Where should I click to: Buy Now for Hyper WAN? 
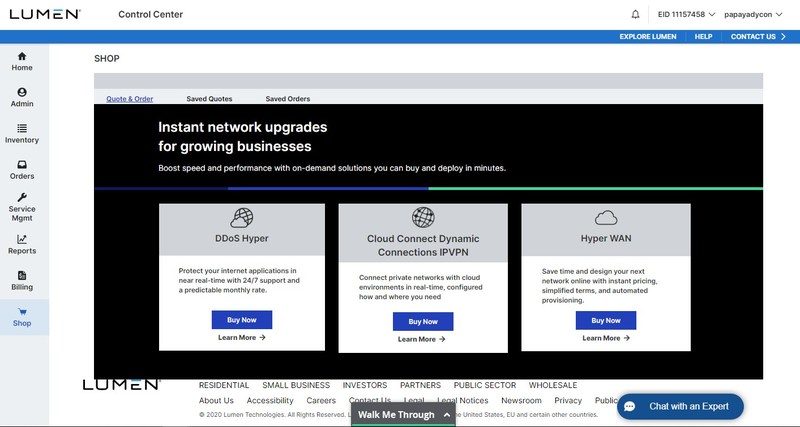pos(606,320)
